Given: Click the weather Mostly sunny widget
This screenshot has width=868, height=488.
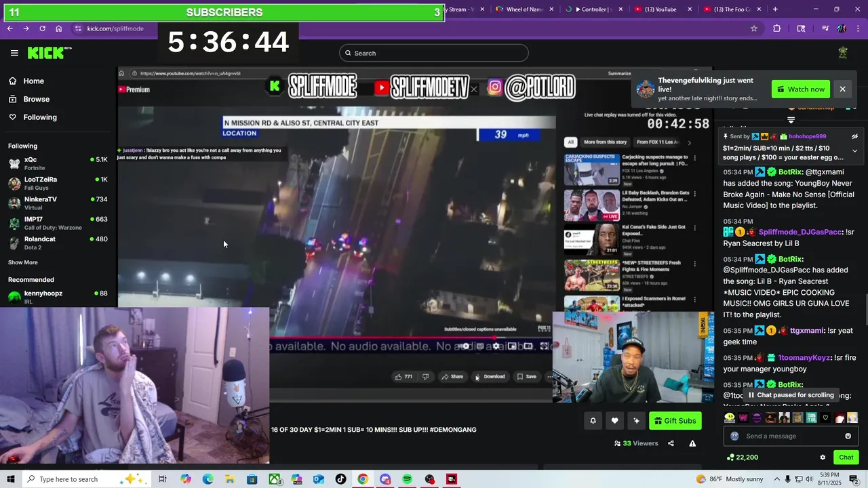Looking at the screenshot, I should point(728,479).
